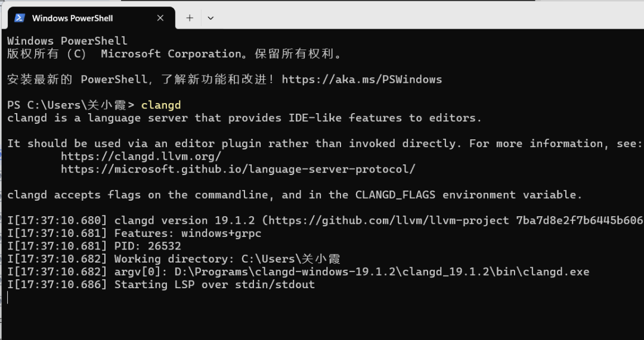Viewport: 644px width, 340px height.
Task: Open the aka.ms/PSWindows link
Action: pyautogui.click(x=362, y=79)
